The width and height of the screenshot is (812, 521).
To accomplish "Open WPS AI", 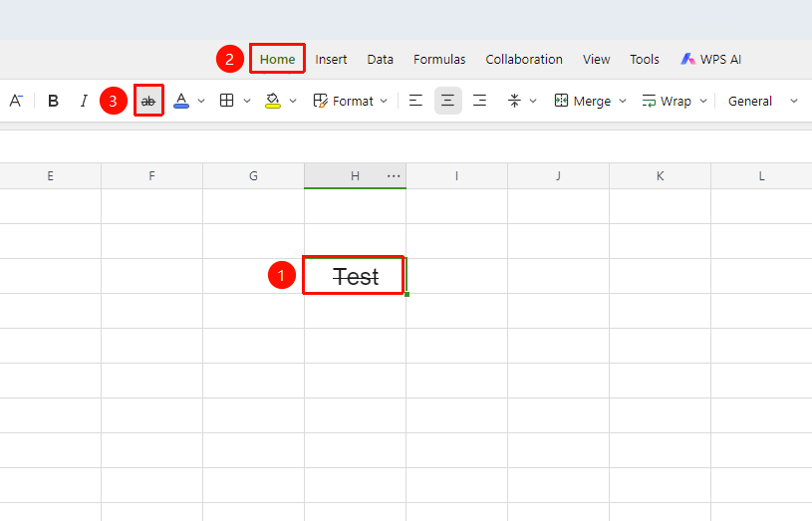I will pos(710,60).
